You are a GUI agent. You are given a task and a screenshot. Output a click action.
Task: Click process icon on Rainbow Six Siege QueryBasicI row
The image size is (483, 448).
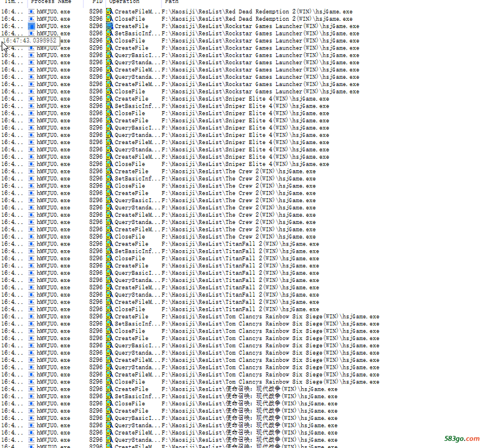32,345
